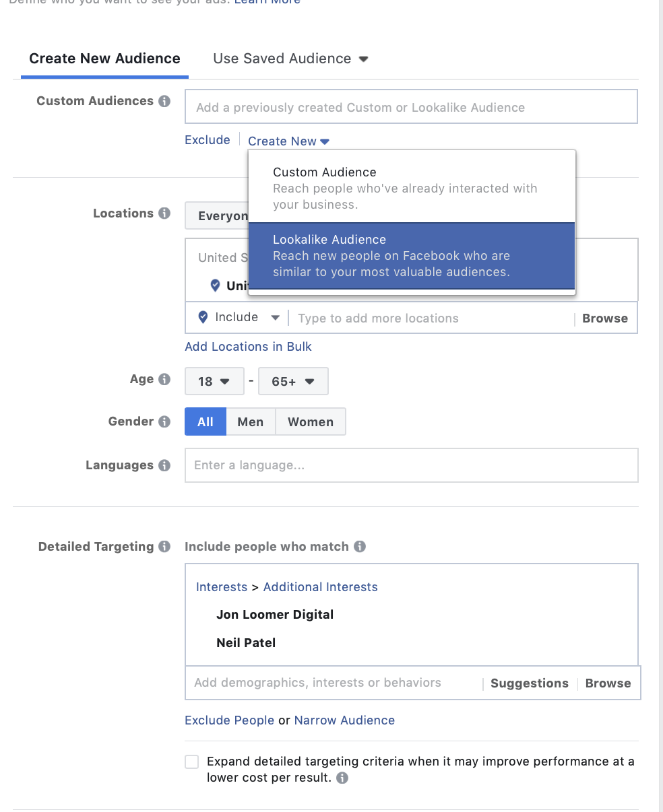Click the Enter a language field
This screenshot has height=812, width=663.
(x=411, y=465)
